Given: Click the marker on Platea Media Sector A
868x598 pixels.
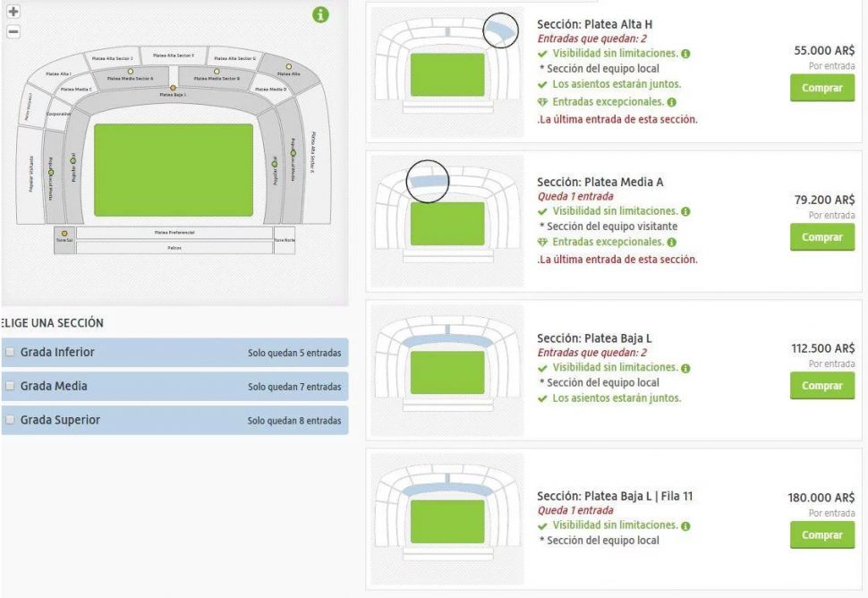Looking at the screenshot, I should (x=131, y=70).
